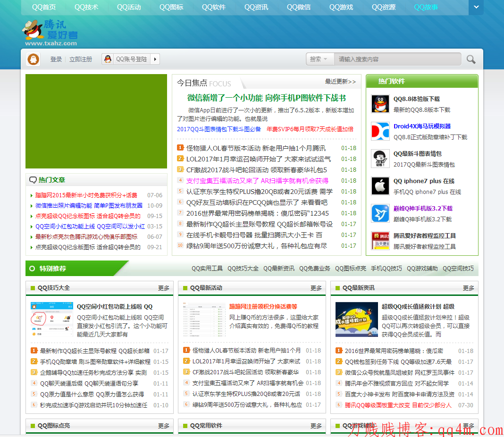Open QQ技术 navigation item
This screenshot has height=437, width=504.
[x=86, y=7]
